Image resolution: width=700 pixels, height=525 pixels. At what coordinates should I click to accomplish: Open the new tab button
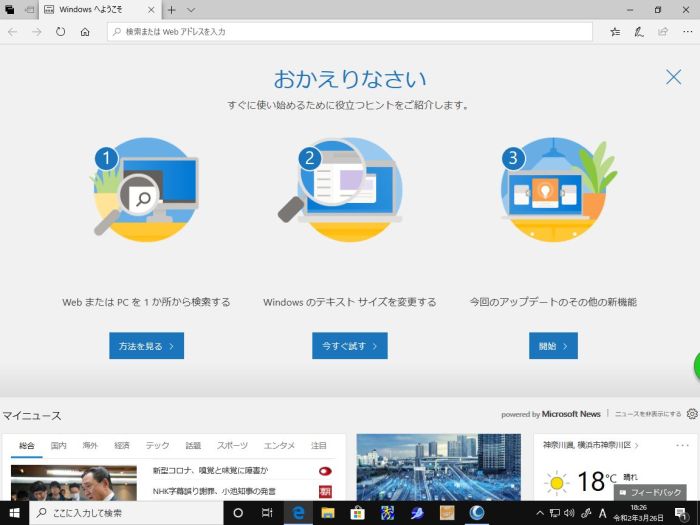(171, 9)
